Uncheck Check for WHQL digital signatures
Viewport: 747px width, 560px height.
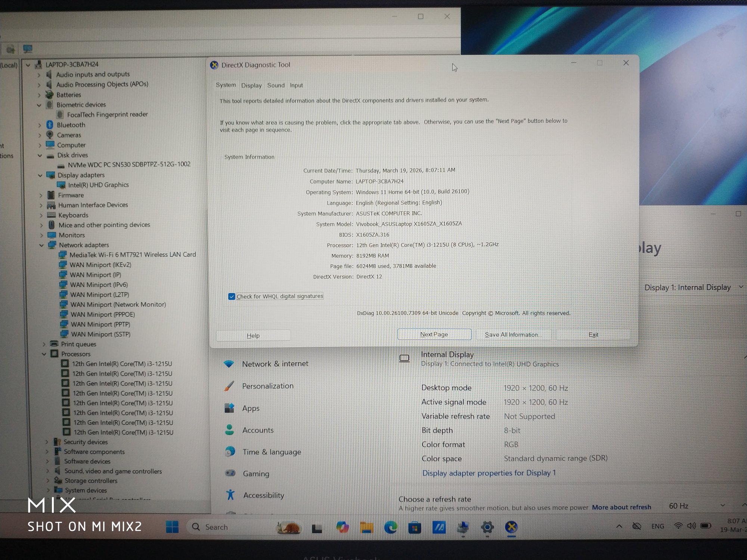pos(232,296)
